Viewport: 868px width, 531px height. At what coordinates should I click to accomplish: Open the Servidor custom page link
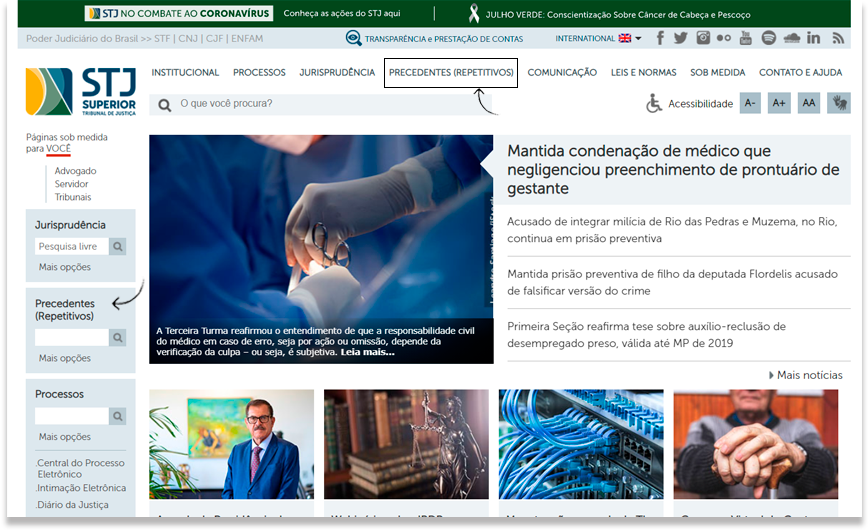click(71, 184)
